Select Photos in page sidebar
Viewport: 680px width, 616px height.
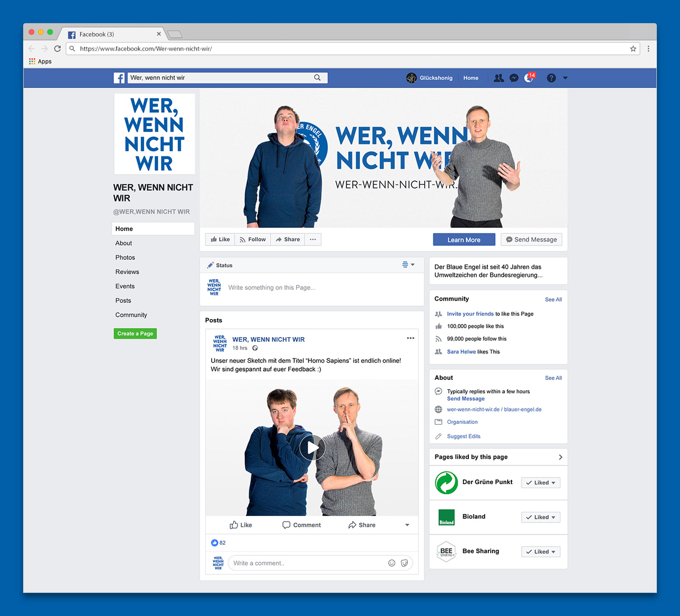point(125,257)
